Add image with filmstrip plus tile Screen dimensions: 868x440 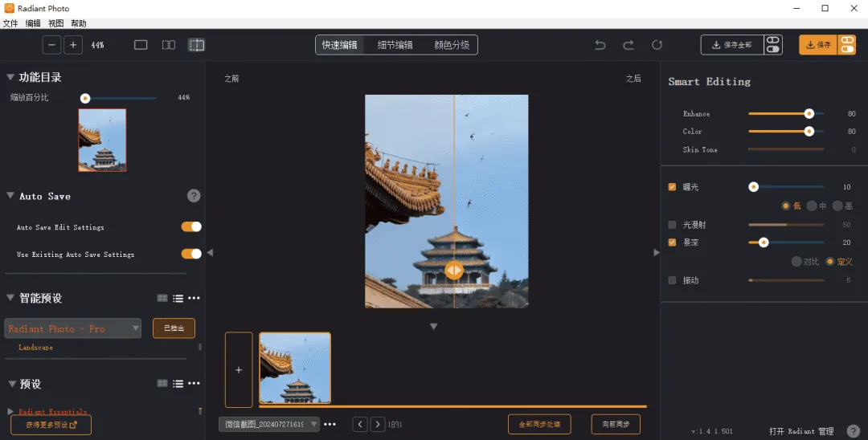tap(239, 370)
